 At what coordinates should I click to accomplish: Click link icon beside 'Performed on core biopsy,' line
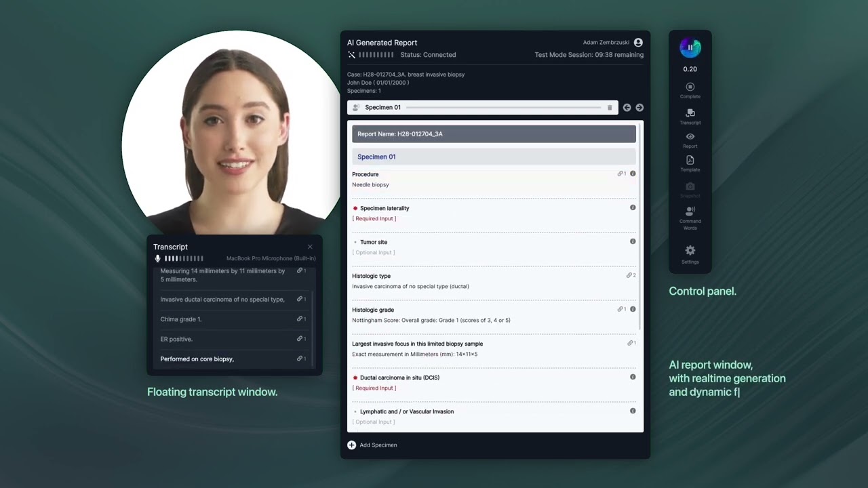tap(301, 359)
